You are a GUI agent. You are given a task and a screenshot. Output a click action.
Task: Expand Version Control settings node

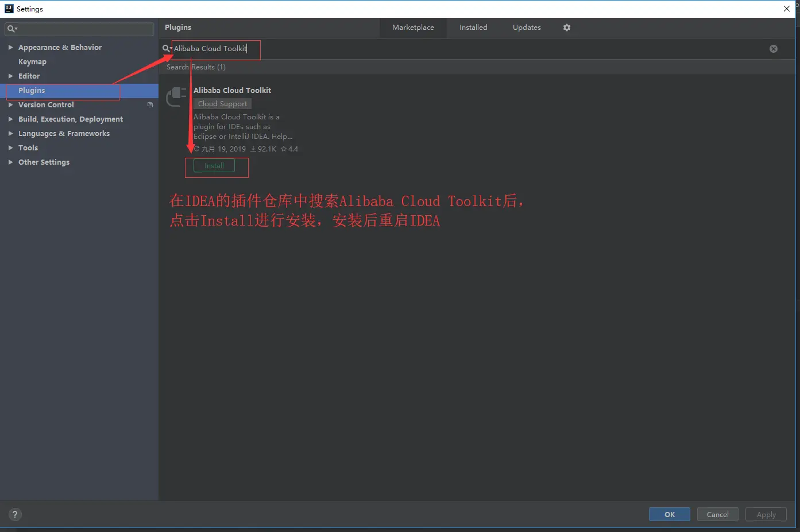(x=10, y=105)
